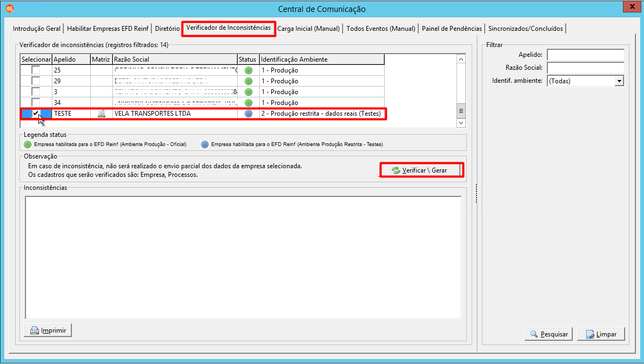Check the select box for row 34
Image resolution: width=644 pixels, height=364 pixels.
(x=36, y=102)
